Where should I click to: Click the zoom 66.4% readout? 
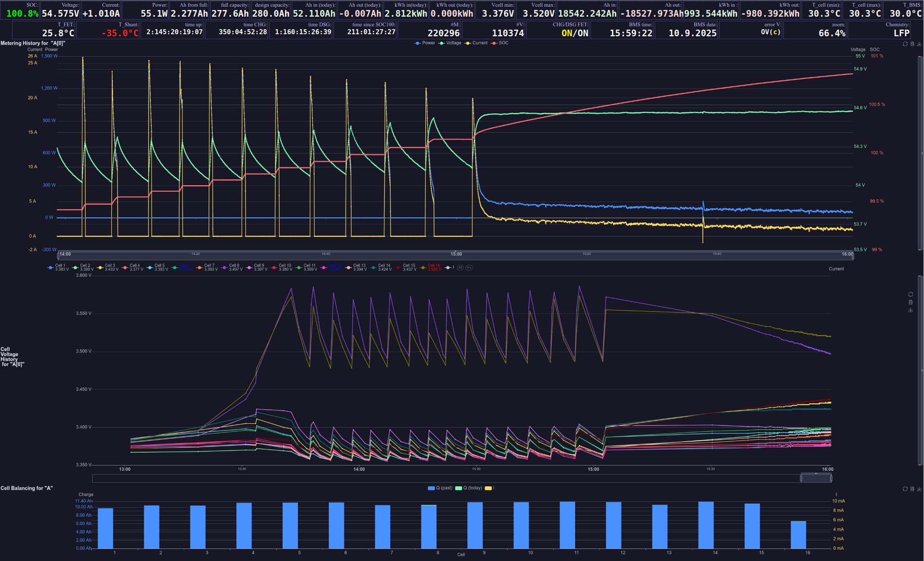click(x=832, y=33)
